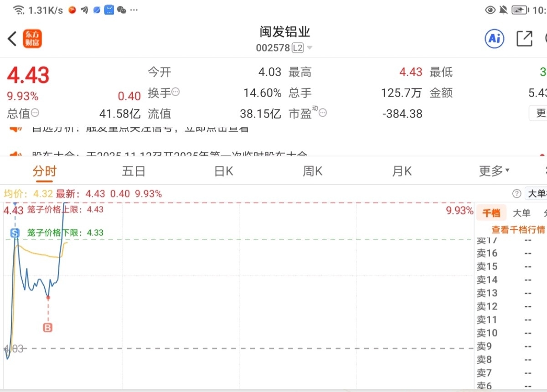The image size is (547, 392).
Task: Switch to the 五日 tab
Action: coord(134,171)
